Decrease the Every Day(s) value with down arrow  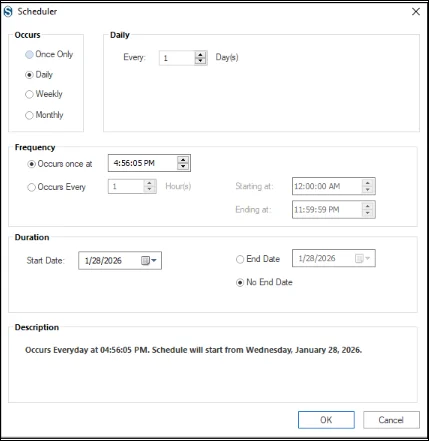[200, 61]
